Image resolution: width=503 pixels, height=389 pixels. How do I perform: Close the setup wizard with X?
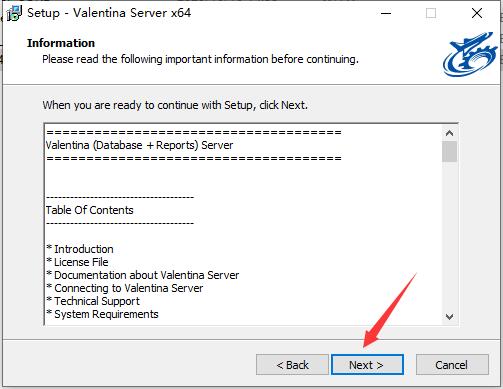click(x=477, y=13)
